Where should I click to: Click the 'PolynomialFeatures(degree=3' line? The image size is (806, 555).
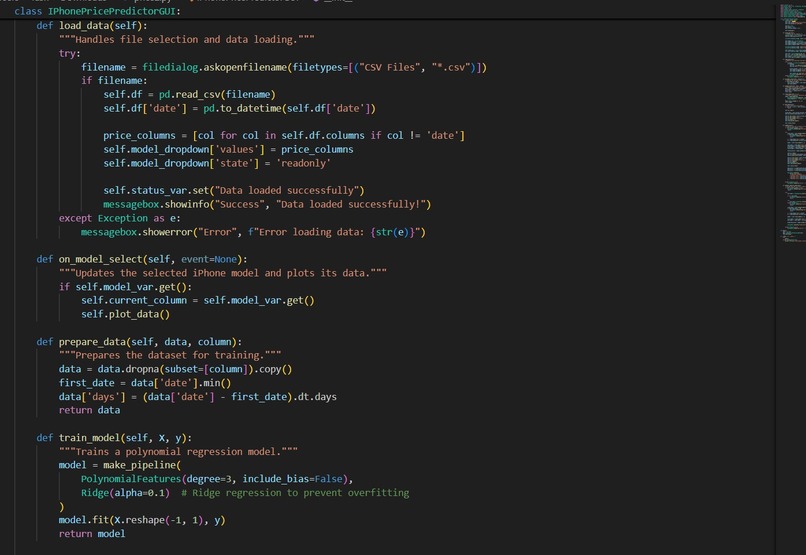217,479
